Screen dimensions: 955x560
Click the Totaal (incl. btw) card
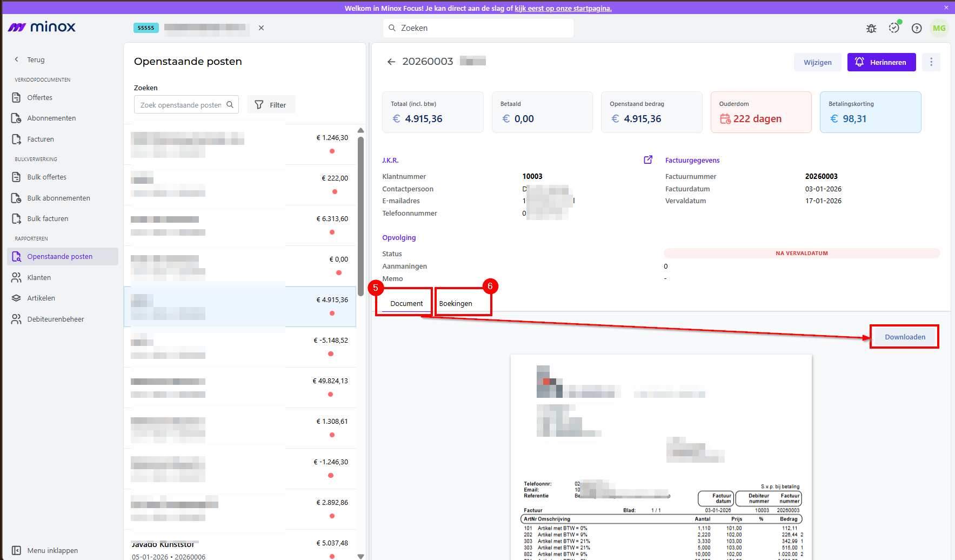(x=433, y=112)
